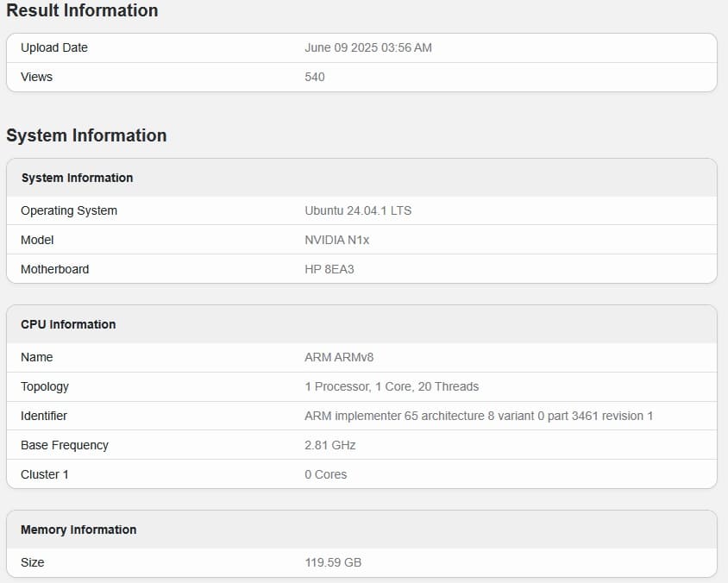The height and width of the screenshot is (583, 728).
Task: Click the HP 8EA3 motherboard value
Action: 329,269
